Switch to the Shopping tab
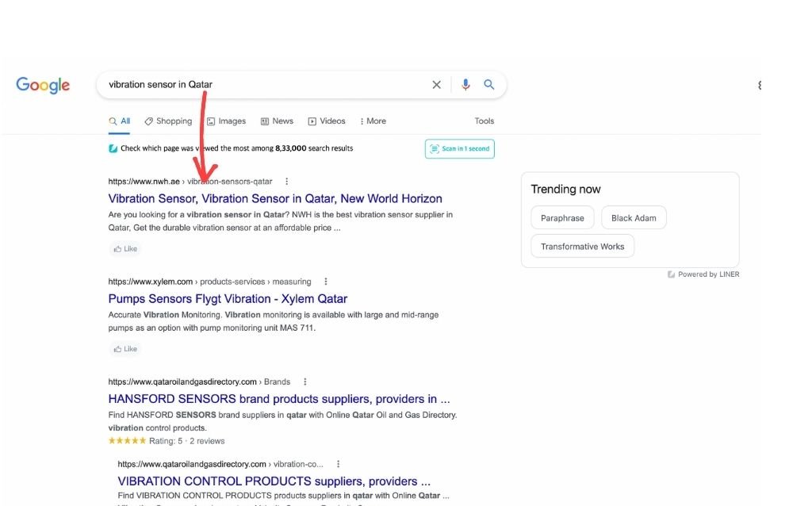 [168, 121]
